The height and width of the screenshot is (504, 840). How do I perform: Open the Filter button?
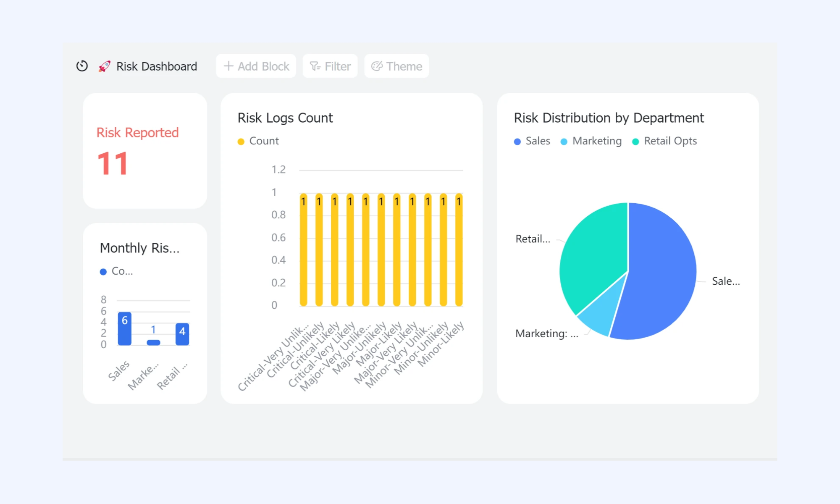pos(330,66)
